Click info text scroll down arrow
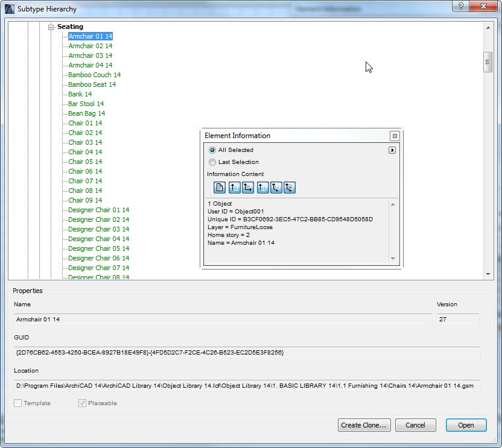The width and height of the screenshot is (502, 448). [393, 258]
